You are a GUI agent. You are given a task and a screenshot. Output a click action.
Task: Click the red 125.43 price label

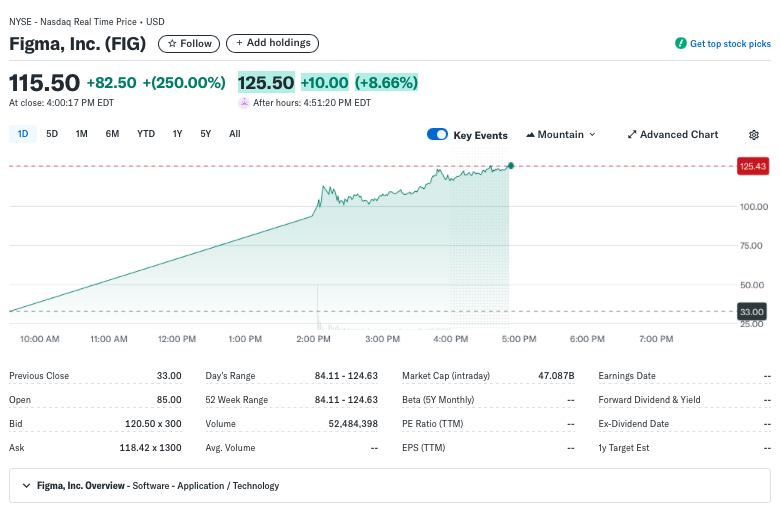[x=751, y=165]
